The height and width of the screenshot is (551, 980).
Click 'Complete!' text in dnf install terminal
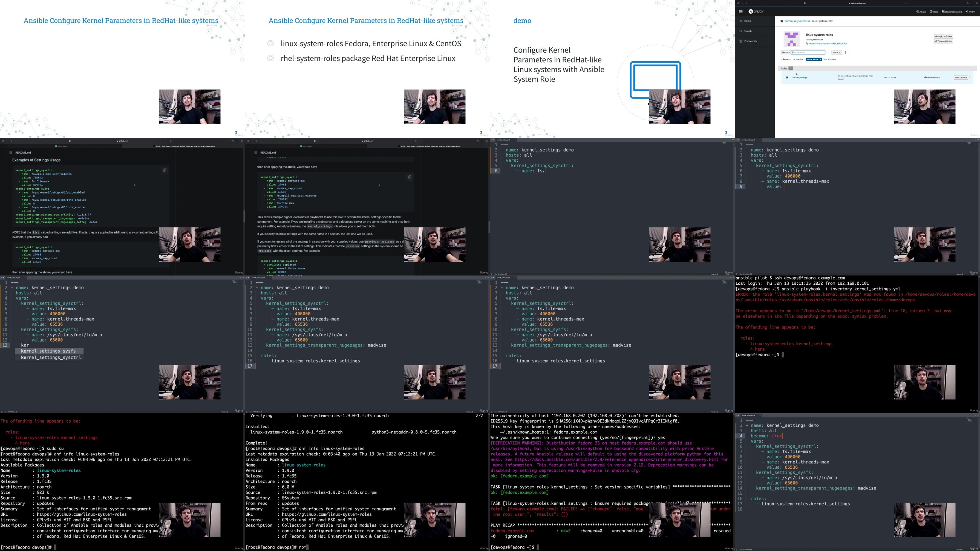coord(256,443)
